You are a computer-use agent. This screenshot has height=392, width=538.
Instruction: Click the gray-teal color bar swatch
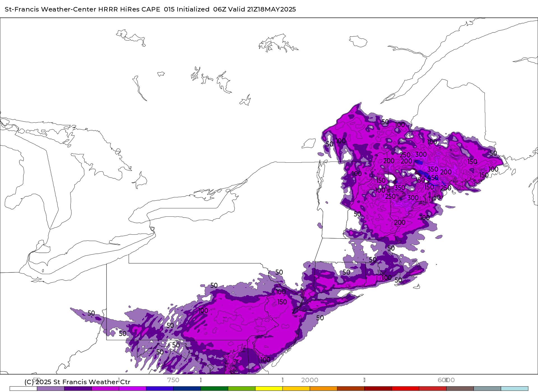pos(488,389)
